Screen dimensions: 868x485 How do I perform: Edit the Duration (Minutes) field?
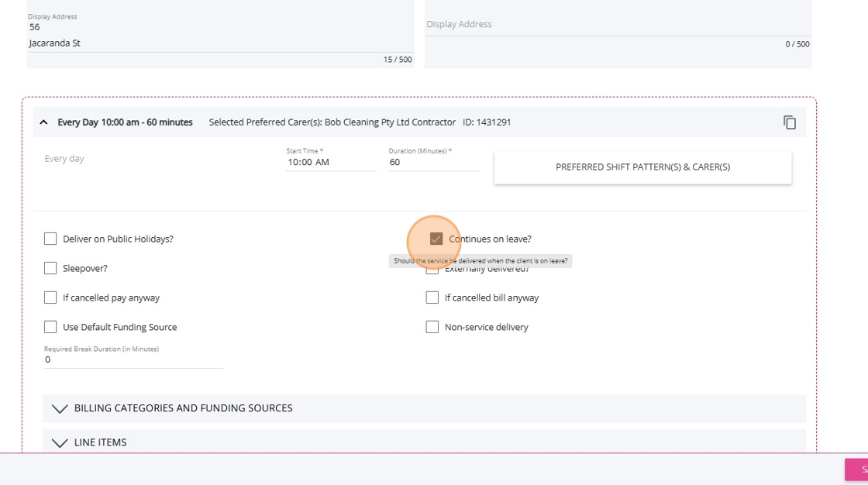432,163
